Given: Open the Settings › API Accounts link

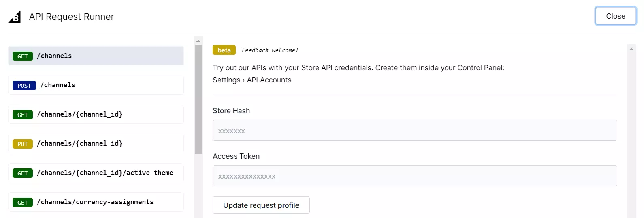Looking at the screenshot, I should point(252,80).
